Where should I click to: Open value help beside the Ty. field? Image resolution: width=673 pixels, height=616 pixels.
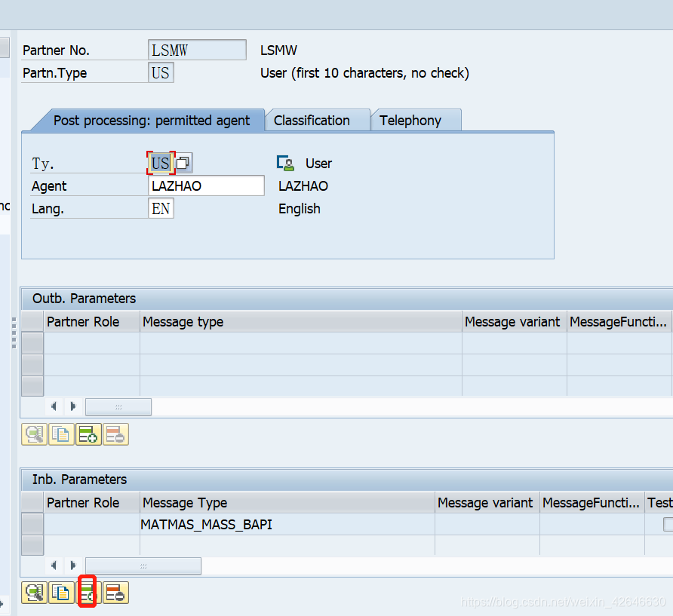pos(183,163)
